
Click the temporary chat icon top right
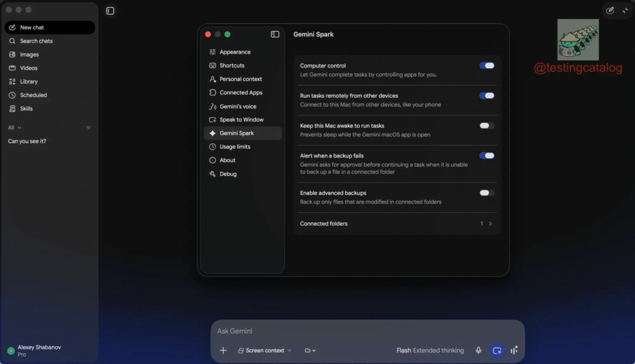point(610,11)
